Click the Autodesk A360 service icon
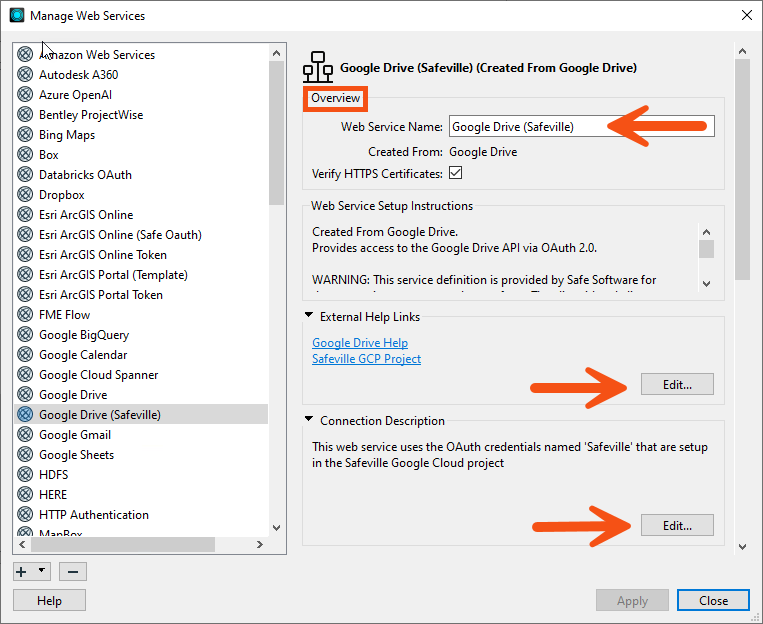 pyautogui.click(x=25, y=74)
